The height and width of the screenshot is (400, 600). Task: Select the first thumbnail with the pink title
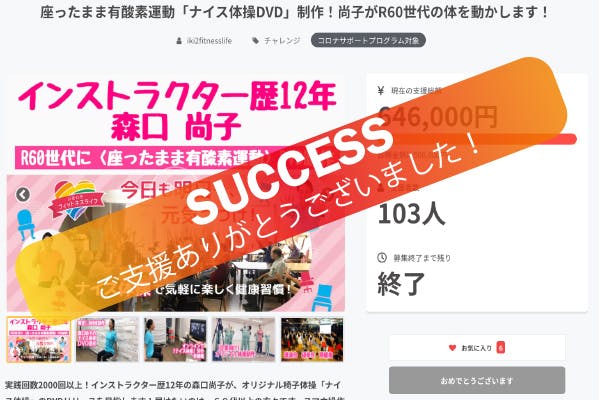[39, 340]
